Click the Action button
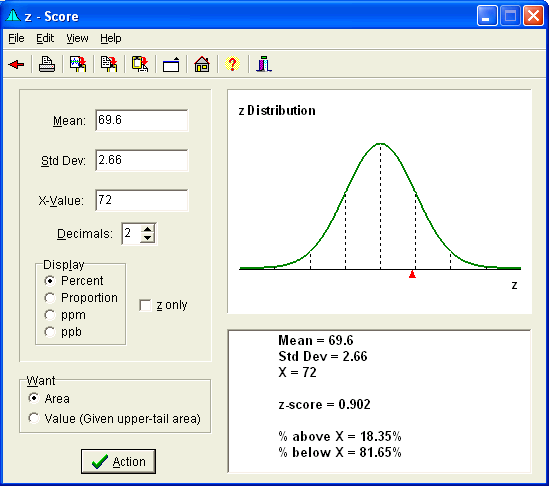Image resolution: width=549 pixels, height=486 pixels. click(x=118, y=461)
